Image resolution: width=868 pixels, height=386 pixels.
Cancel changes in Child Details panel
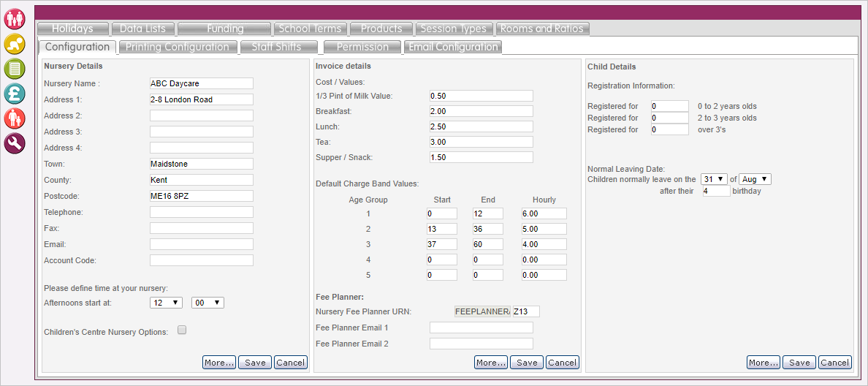[835, 363]
